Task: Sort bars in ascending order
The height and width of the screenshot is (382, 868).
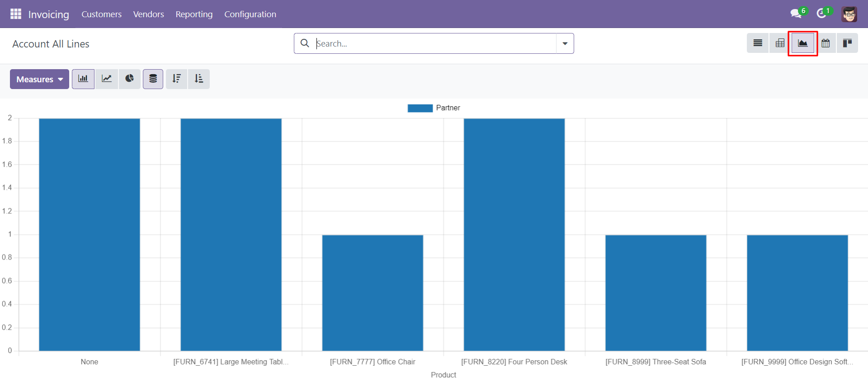Action: pos(199,79)
